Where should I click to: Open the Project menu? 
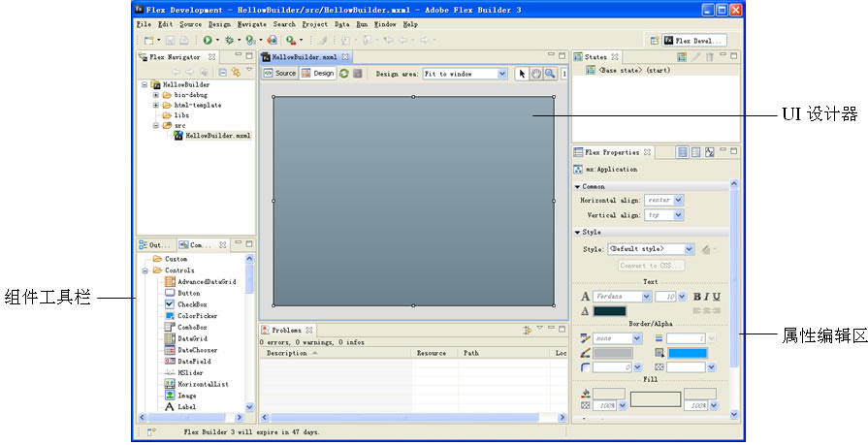click(x=314, y=24)
